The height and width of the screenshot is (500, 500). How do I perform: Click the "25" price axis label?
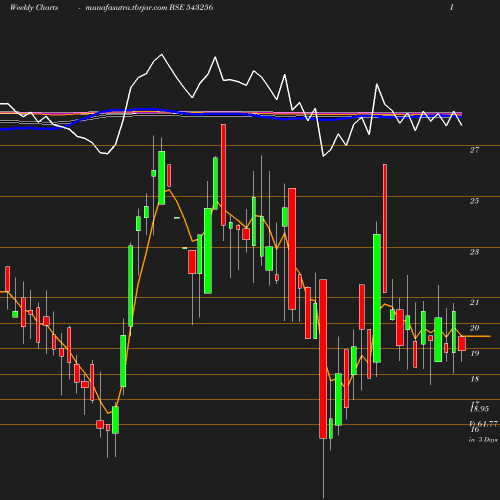point(474,201)
